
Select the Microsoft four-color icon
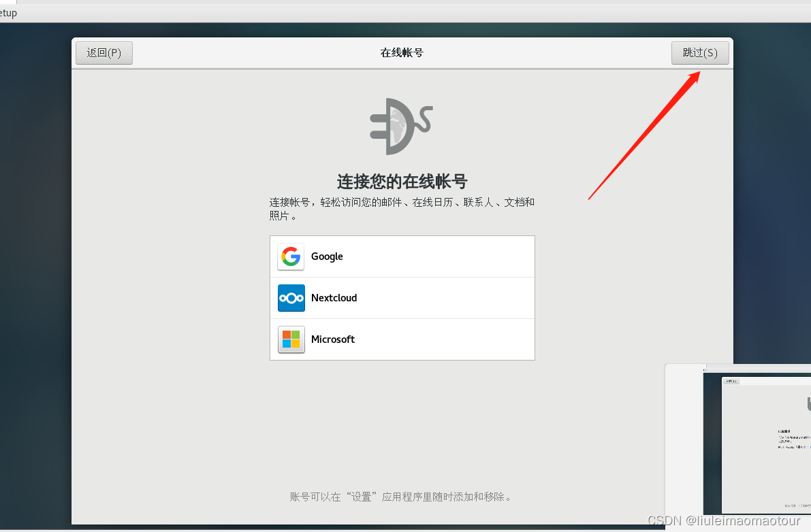291,339
